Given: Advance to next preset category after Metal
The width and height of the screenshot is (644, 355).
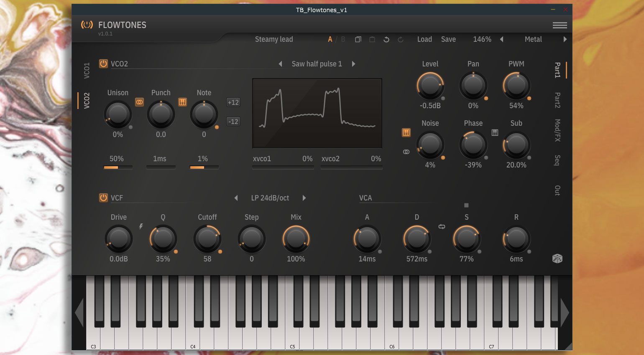Looking at the screenshot, I should tap(565, 39).
